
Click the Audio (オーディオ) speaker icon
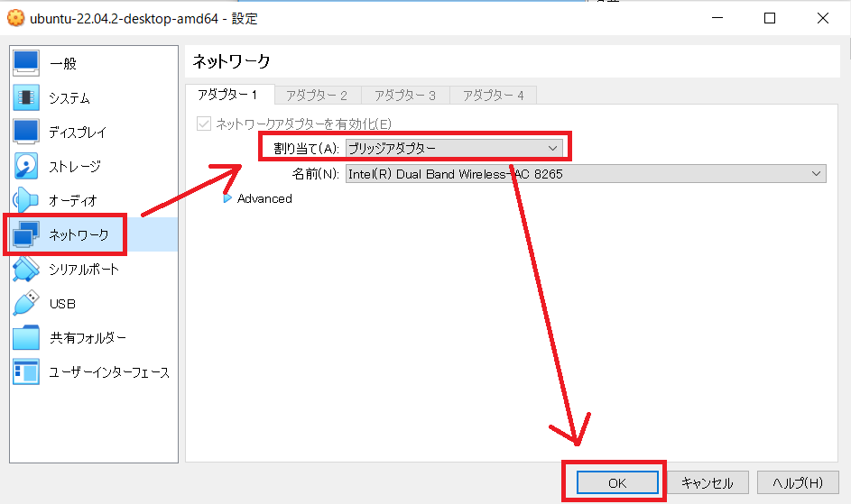pyautogui.click(x=26, y=200)
